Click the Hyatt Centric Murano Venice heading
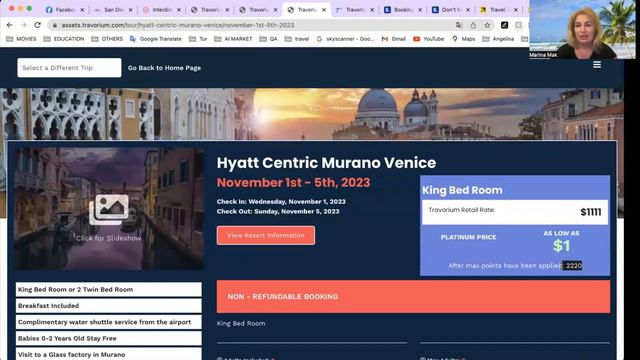The height and width of the screenshot is (360, 640). [x=326, y=163]
